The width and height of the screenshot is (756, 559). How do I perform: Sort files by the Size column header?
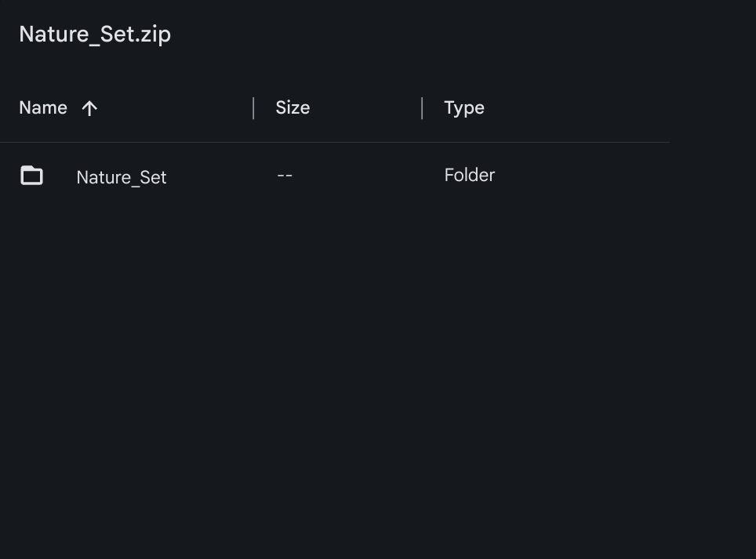tap(293, 108)
